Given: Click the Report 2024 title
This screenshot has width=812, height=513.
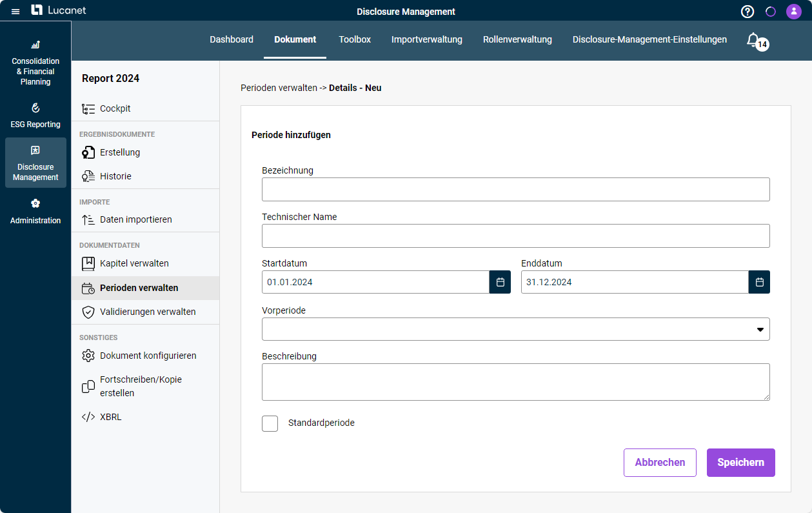Looking at the screenshot, I should tap(110, 79).
